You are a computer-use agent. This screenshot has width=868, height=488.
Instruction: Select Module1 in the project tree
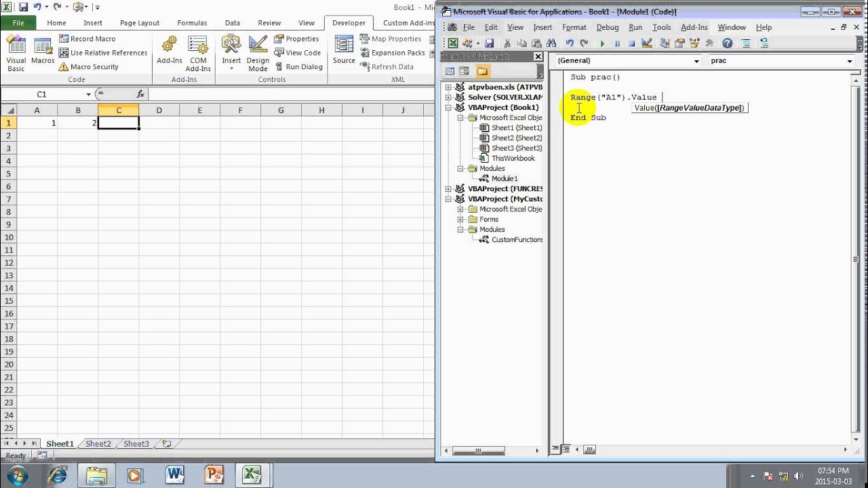[x=505, y=178]
